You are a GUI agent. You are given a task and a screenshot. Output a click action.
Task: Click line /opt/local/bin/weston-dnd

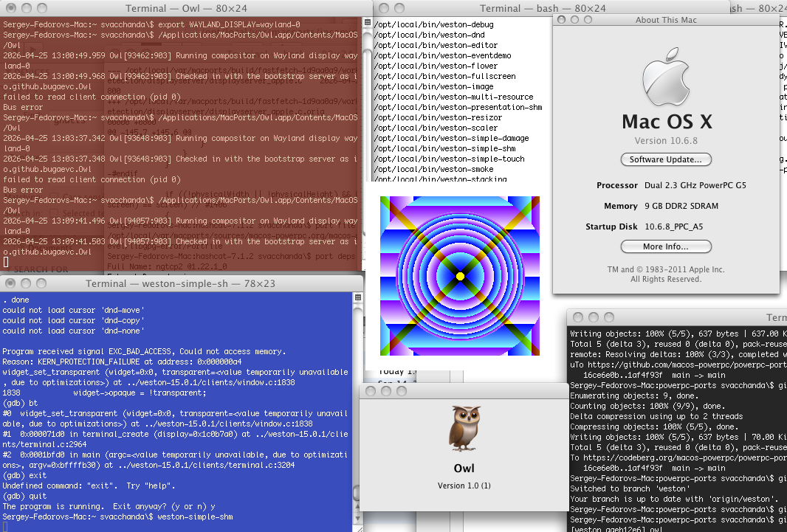pyautogui.click(x=429, y=35)
